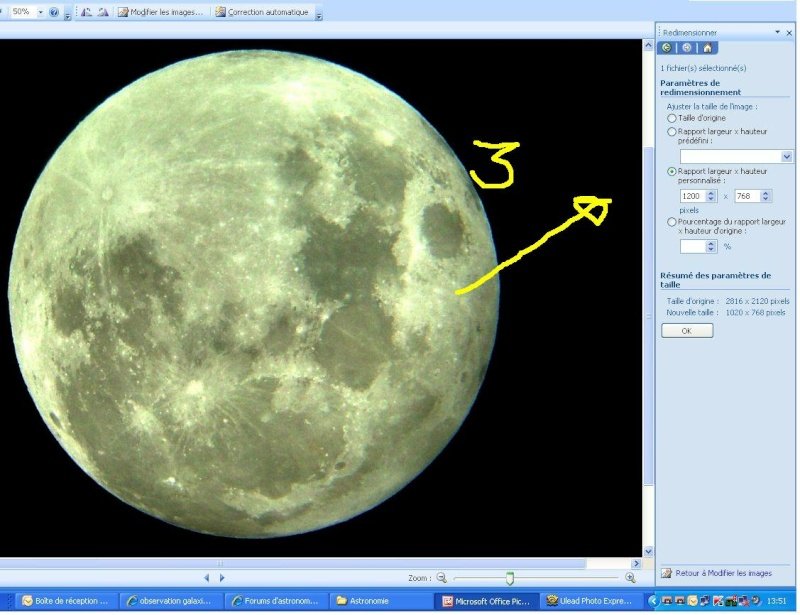The height and width of the screenshot is (615, 800).
Task: Open Redimensionner pane menu arrow
Action: coord(778,32)
